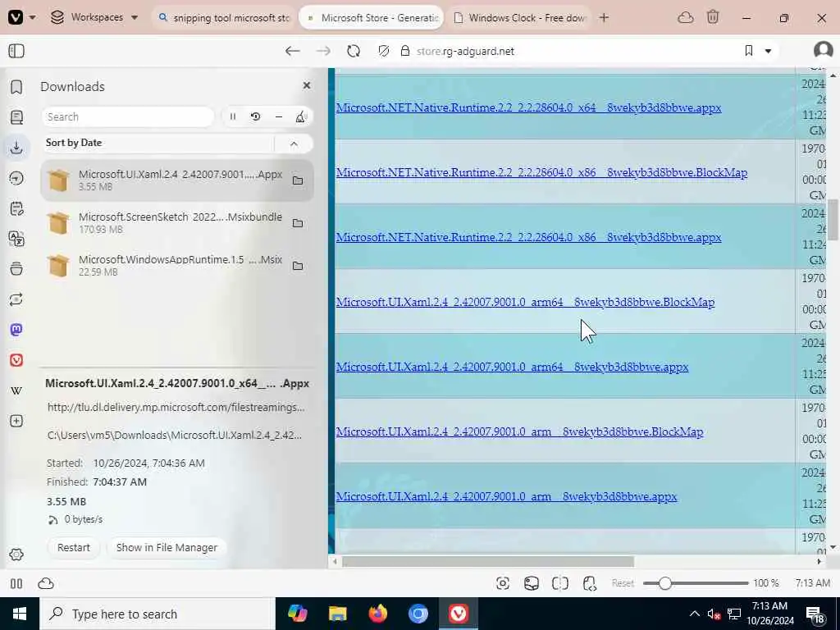
Task: Open the dropdown arrow beside the Vivaldi logo
Action: tap(32, 17)
